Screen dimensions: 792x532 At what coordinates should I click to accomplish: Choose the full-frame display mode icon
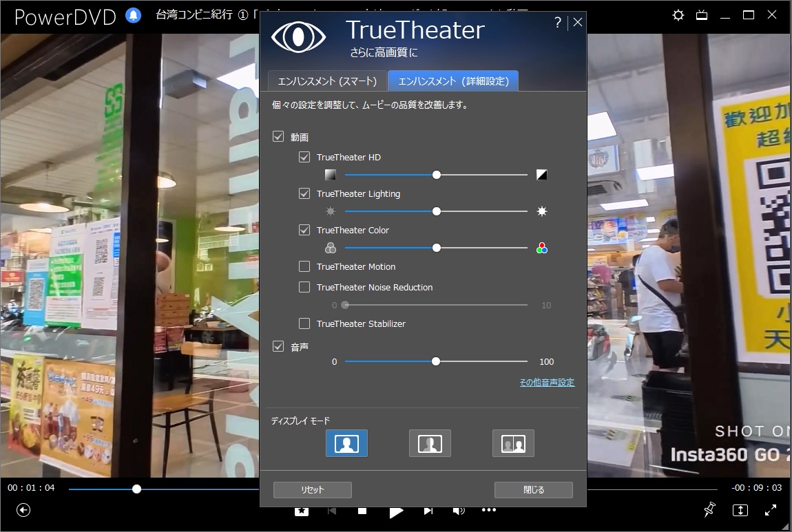(x=346, y=443)
